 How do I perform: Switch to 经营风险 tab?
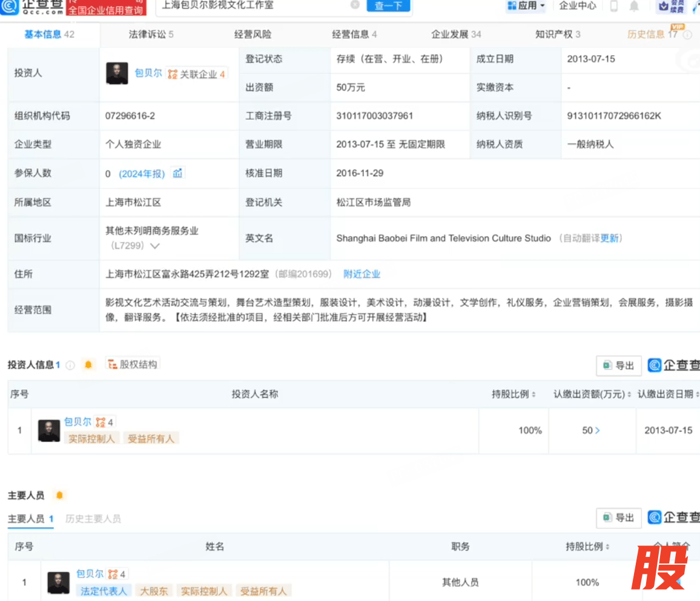[x=253, y=34]
